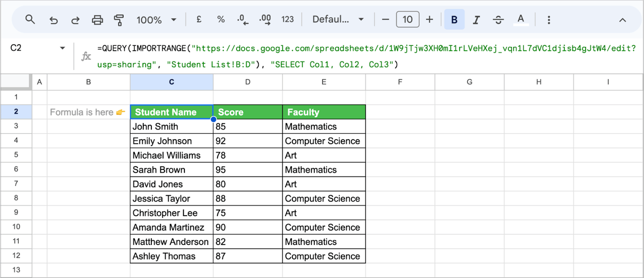Select the Ashley Thomas cell

tap(172, 256)
